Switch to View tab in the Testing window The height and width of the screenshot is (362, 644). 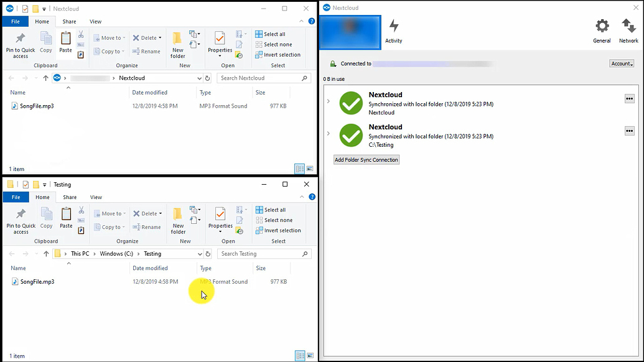(96, 197)
